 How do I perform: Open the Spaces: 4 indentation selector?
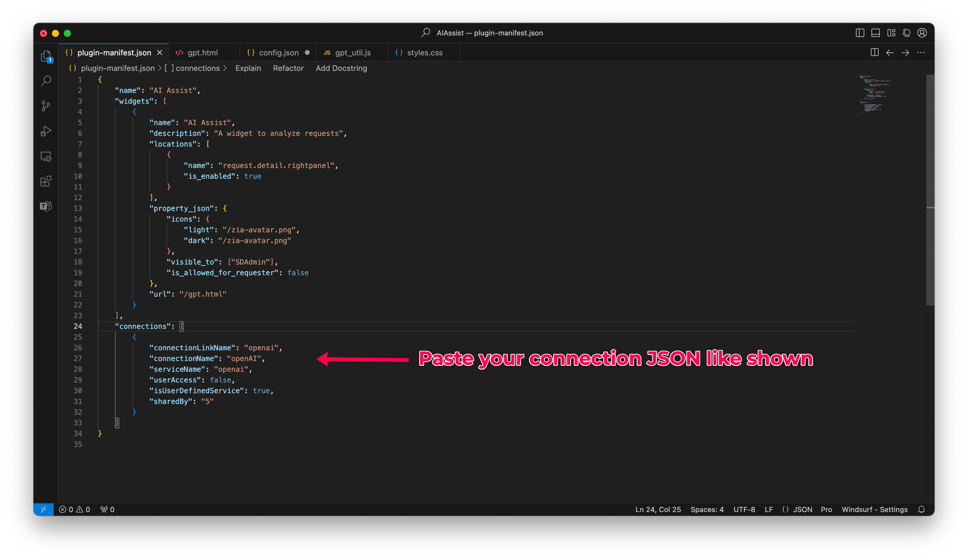707,509
